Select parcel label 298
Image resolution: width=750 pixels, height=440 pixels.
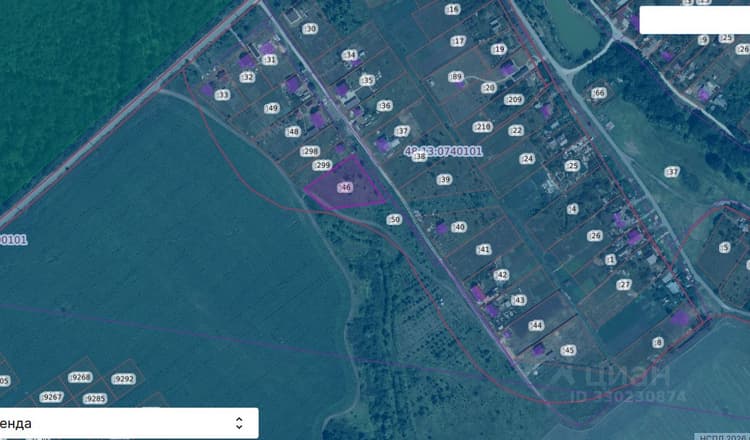(310, 151)
